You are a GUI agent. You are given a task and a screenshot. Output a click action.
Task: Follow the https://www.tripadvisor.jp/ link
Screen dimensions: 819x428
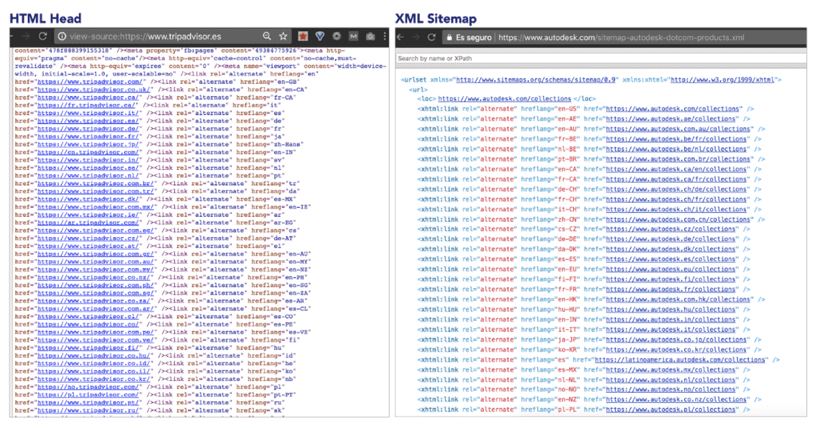89,144
